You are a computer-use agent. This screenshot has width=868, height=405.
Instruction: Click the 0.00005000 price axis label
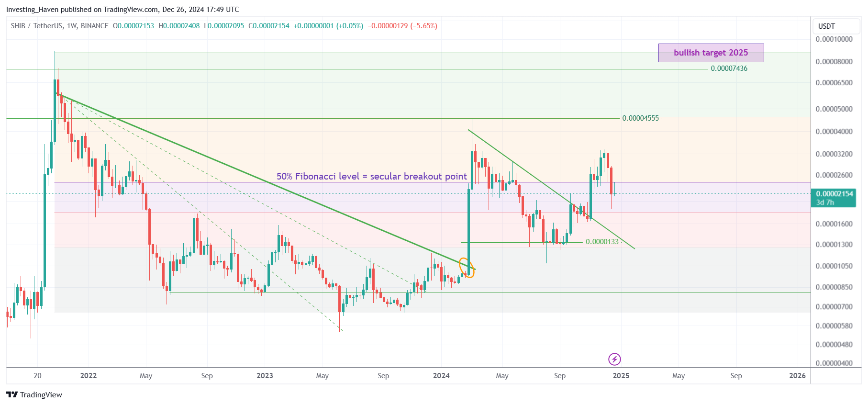click(834, 109)
